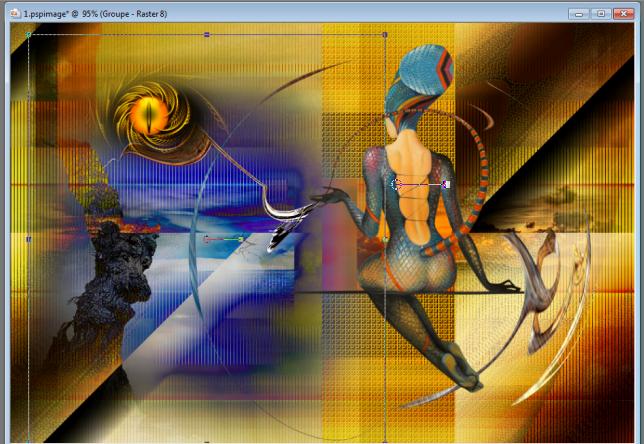Click the top-left corner selection handle
Screen dimensions: 644x444
point(28,35)
